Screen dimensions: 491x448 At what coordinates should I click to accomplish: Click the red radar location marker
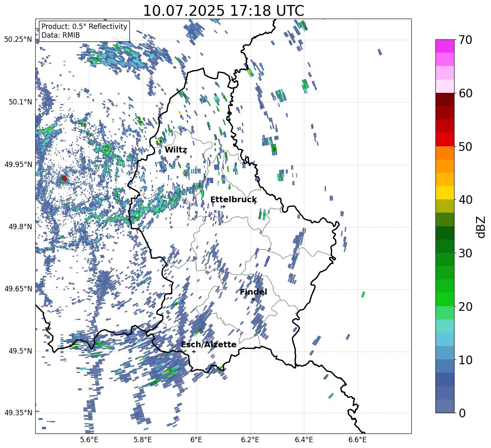coord(64,179)
